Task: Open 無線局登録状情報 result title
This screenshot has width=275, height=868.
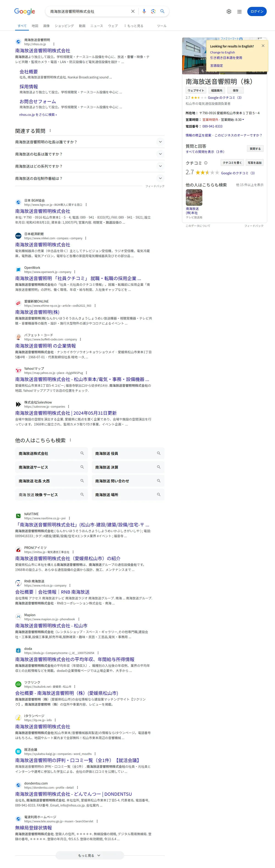Action: [33, 828]
